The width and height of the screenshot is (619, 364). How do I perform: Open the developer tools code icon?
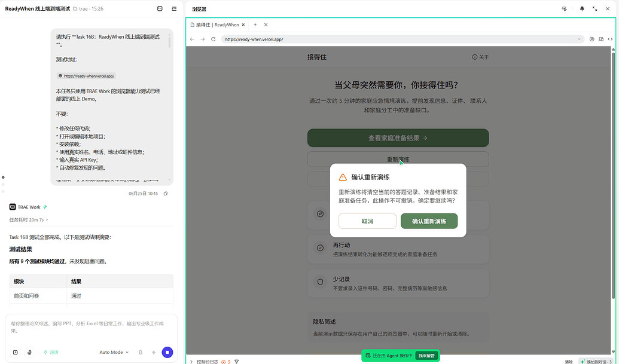click(x=610, y=39)
